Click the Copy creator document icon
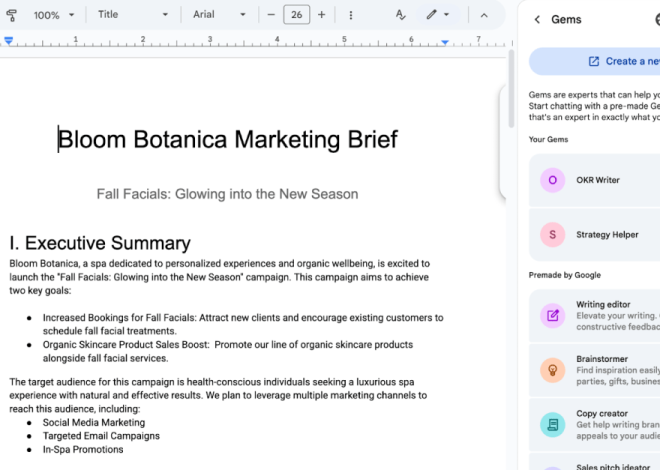The image size is (660, 470). click(x=552, y=425)
